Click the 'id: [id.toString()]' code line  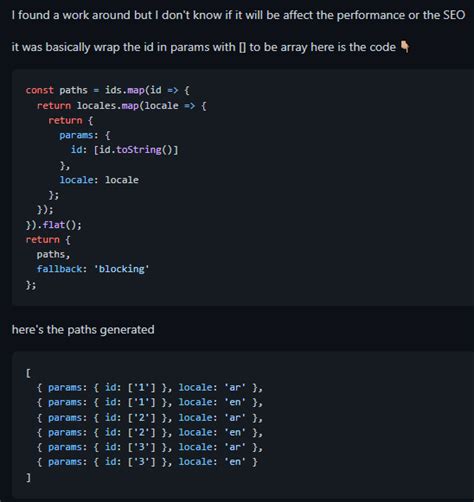[125, 150]
